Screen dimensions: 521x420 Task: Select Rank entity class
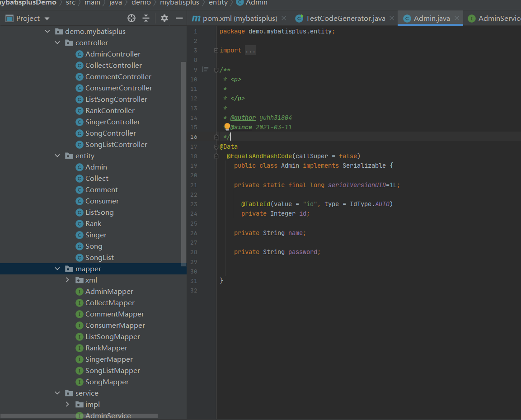pos(93,223)
